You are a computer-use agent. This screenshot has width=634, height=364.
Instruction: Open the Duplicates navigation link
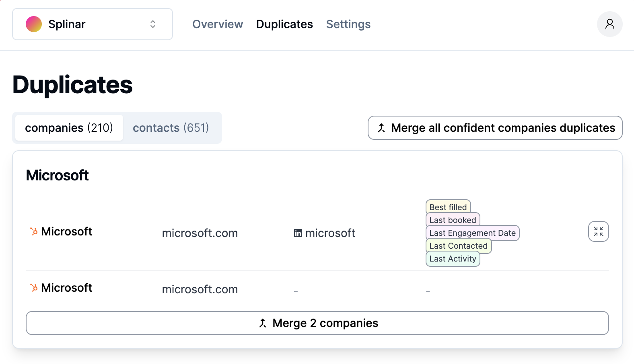[x=284, y=24]
